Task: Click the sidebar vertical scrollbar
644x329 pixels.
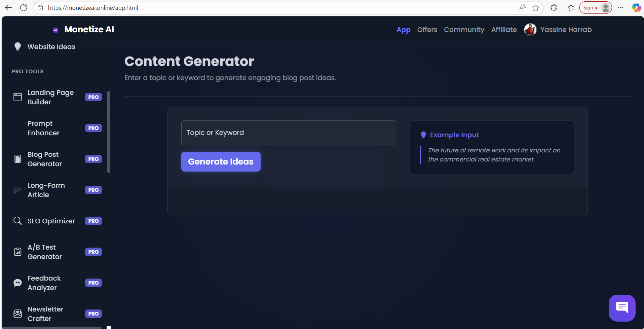Action: pyautogui.click(x=109, y=132)
